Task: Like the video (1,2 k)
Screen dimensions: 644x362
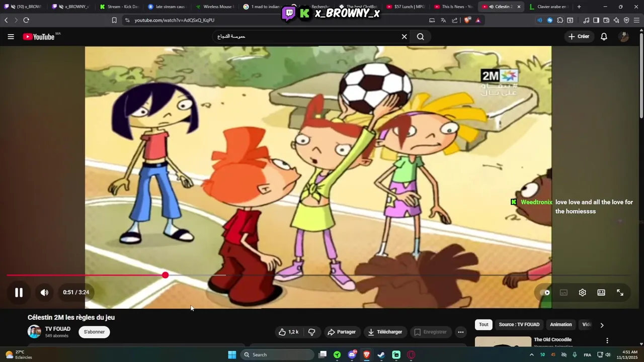Action: click(288, 332)
